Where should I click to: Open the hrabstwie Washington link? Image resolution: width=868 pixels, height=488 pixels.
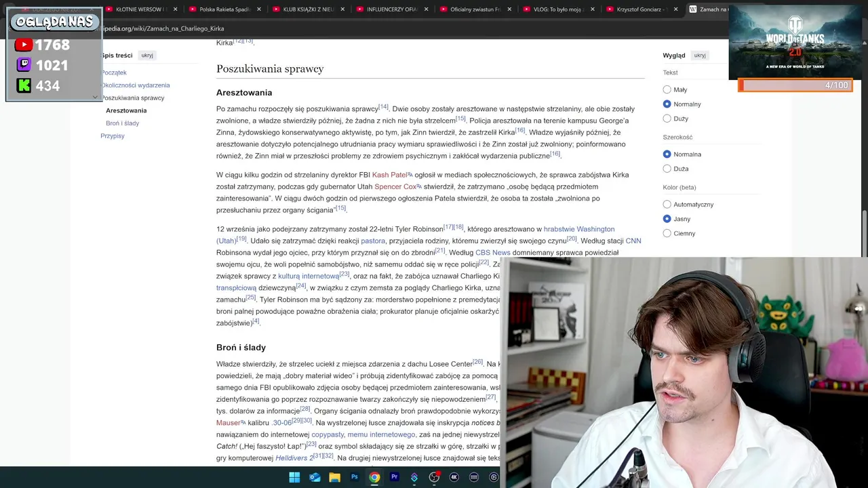[579, 229]
